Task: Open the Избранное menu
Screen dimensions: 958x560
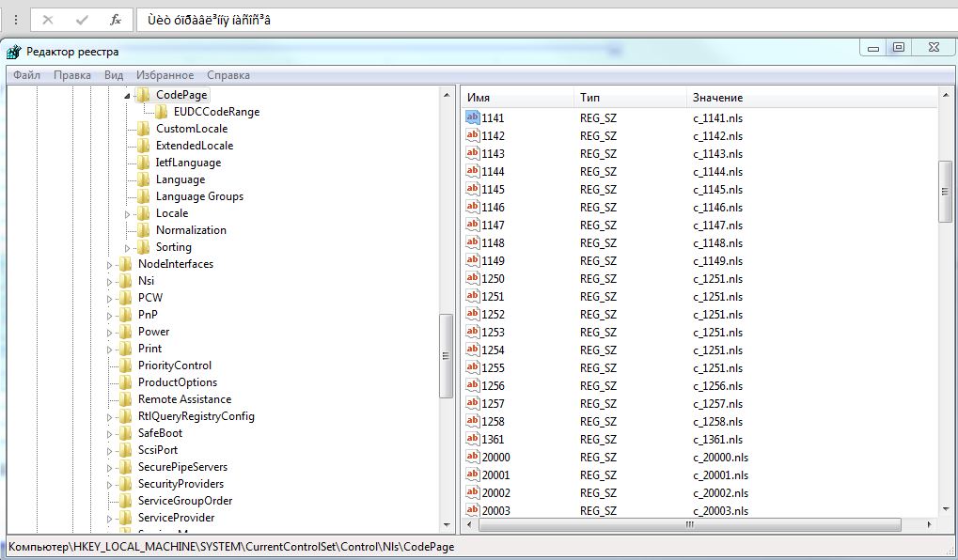Action: point(165,75)
